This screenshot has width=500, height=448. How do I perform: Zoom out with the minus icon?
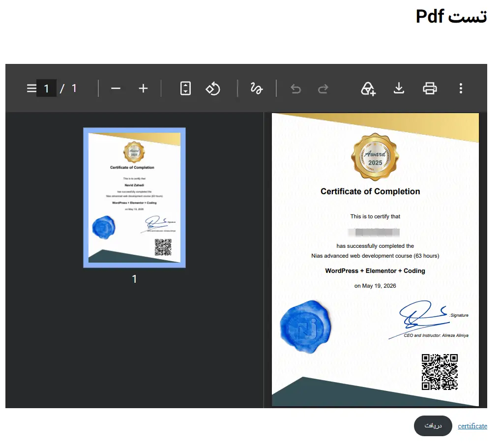tap(116, 89)
